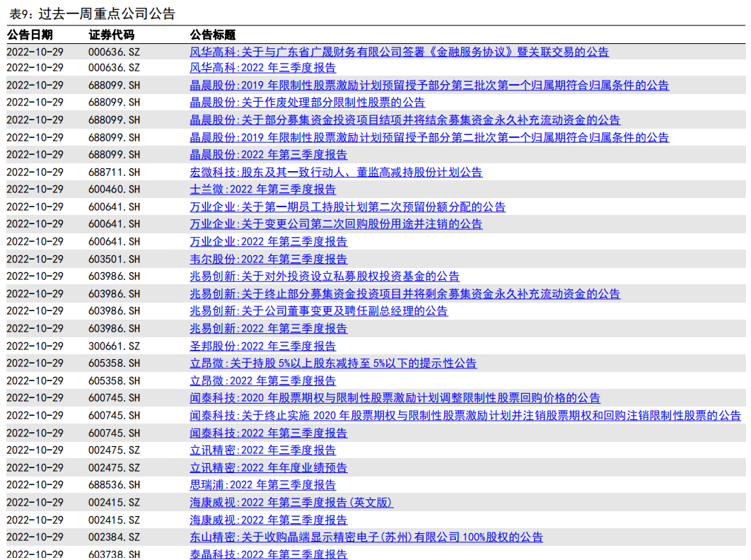The image size is (751, 560).
Task: Select the table title 表9 过去一周重点公司公告
Action: (93, 13)
